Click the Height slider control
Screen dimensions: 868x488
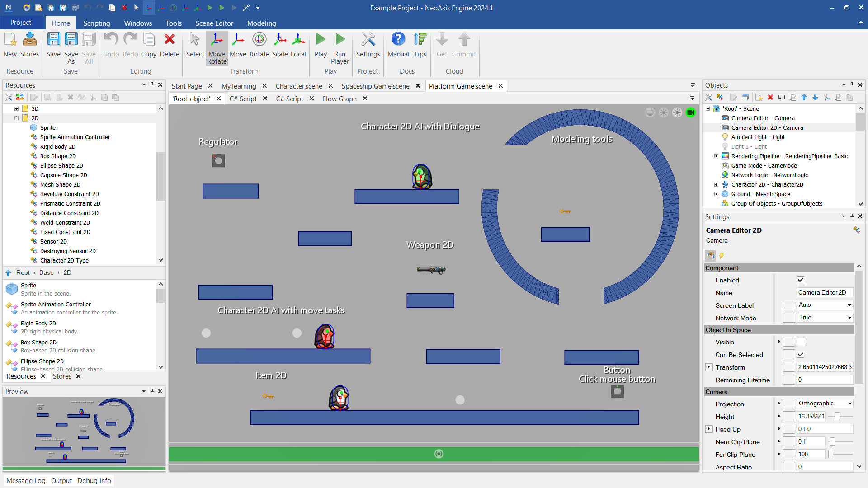(837, 416)
